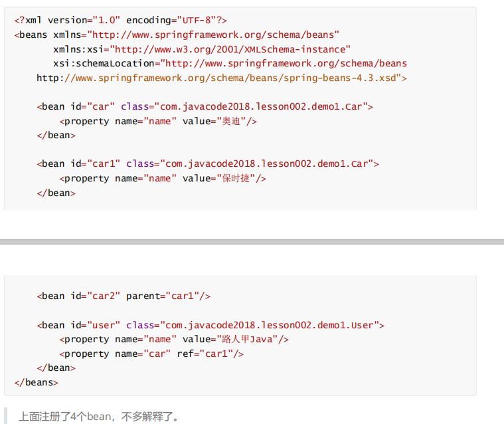Click the xsi:schemaLocation attribute name
This screenshot has width=504, height=424.
(x=106, y=64)
